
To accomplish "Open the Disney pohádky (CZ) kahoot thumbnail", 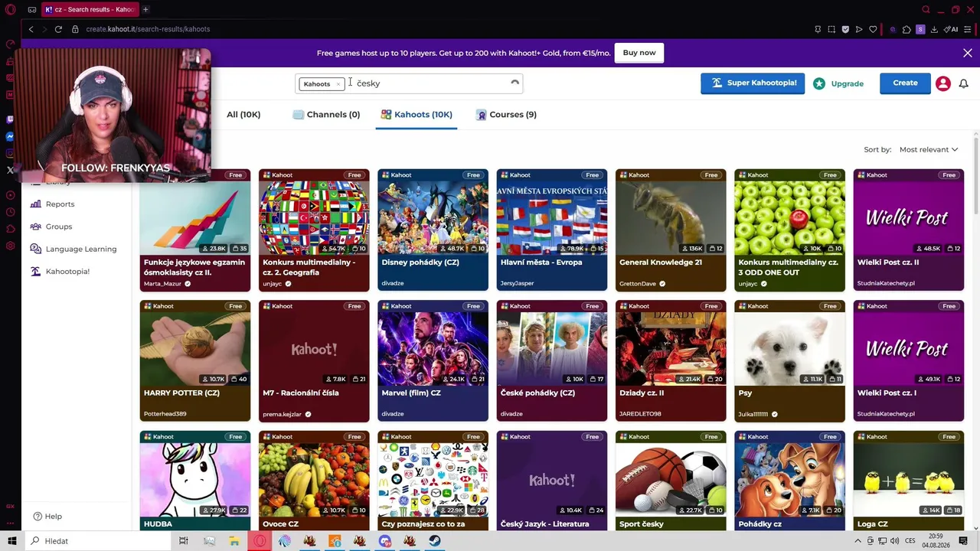I will [x=433, y=218].
